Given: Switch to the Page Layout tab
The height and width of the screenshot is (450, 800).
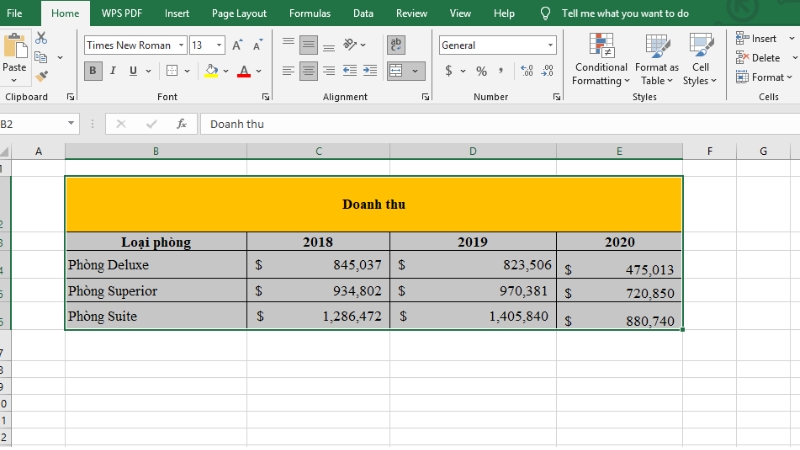Looking at the screenshot, I should coord(238,13).
